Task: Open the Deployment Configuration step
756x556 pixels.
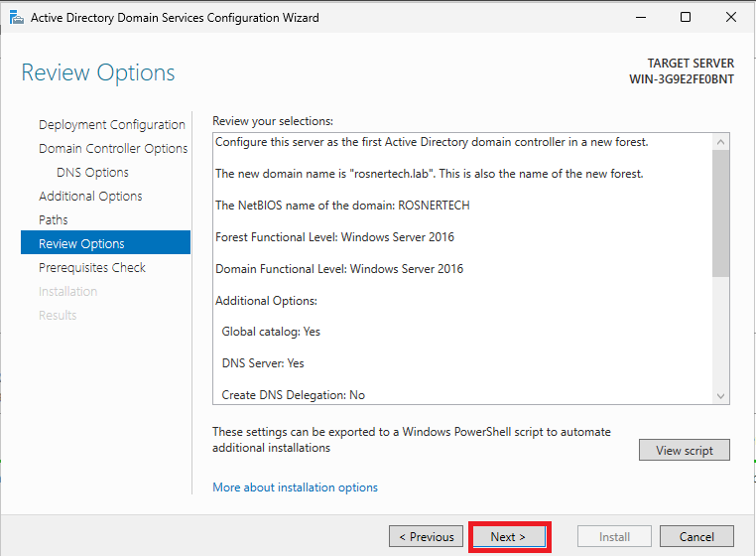Action: coord(112,124)
